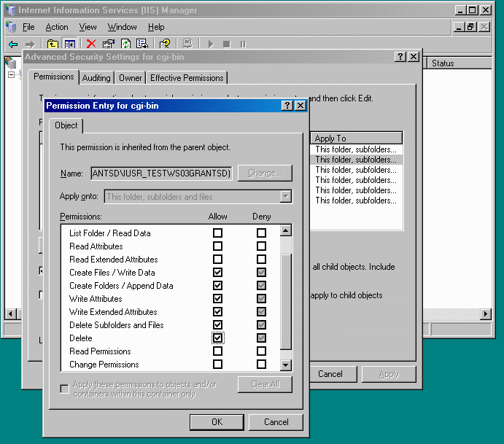This screenshot has width=504, height=444.
Task: Click IIS Manager horizontal scroll right arrow
Action: click(485, 313)
